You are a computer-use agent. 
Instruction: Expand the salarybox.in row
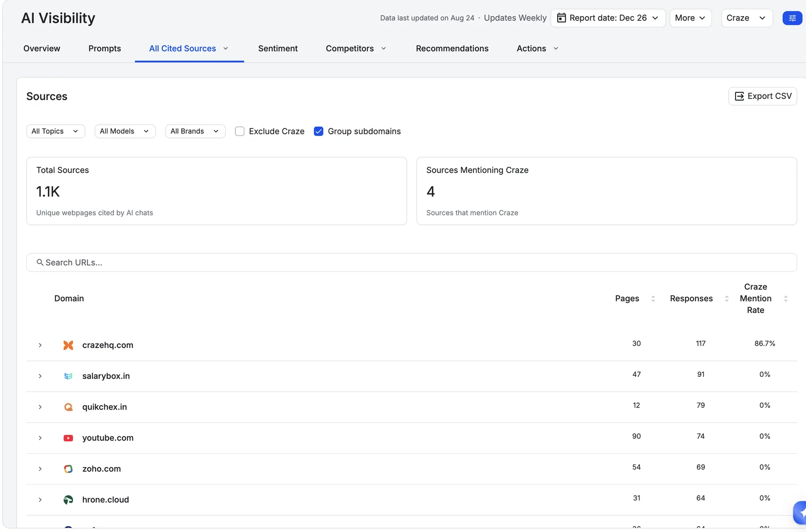pyautogui.click(x=40, y=376)
